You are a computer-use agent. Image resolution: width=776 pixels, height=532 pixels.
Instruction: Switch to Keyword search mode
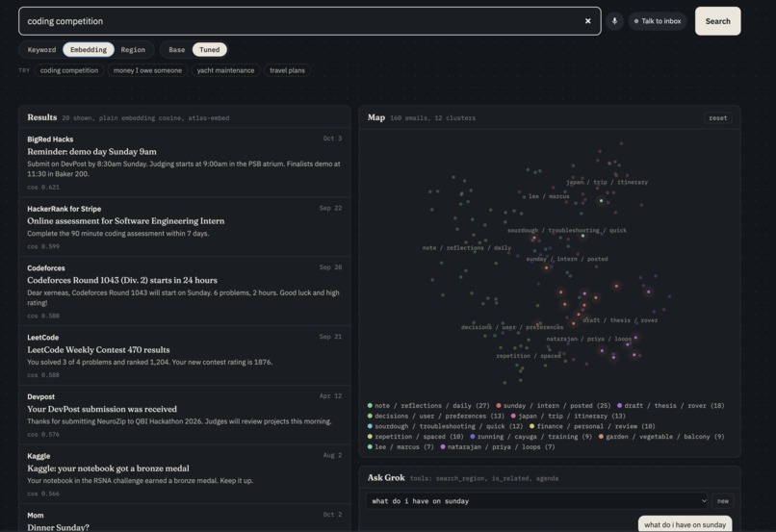tap(41, 49)
